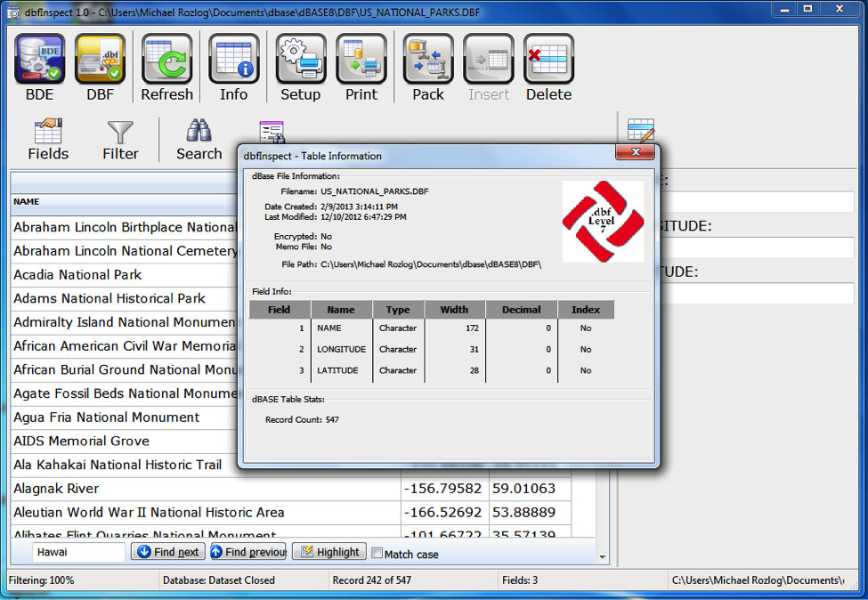Select Aleutian World War II National Historic Area
The width and height of the screenshot is (868, 600).
(x=206, y=513)
